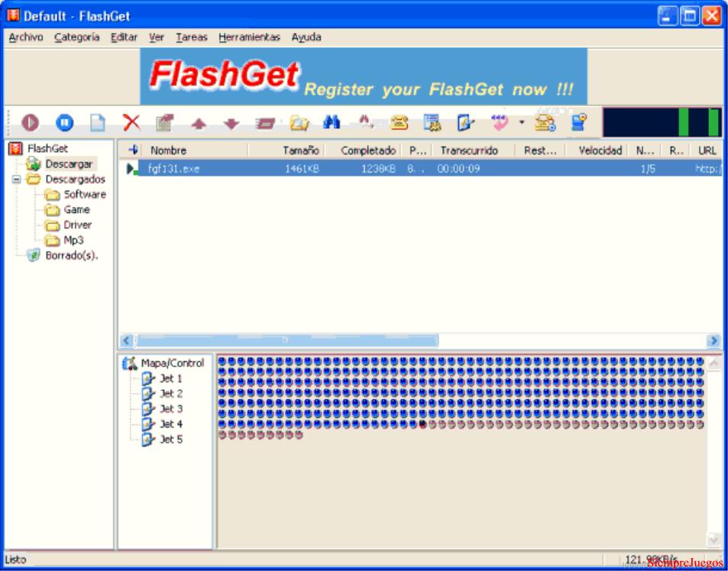Open the download folder icon in toolbar
This screenshot has width=728, height=571.
(299, 123)
